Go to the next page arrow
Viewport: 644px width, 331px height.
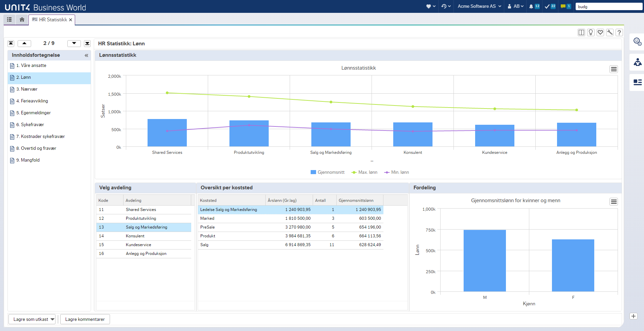click(x=74, y=43)
